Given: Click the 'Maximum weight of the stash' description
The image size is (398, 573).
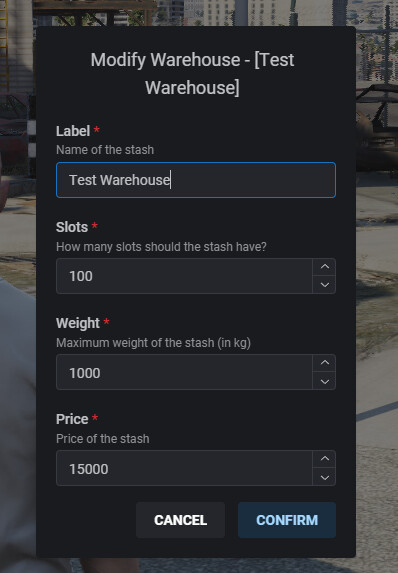Looking at the screenshot, I should [x=153, y=343].
